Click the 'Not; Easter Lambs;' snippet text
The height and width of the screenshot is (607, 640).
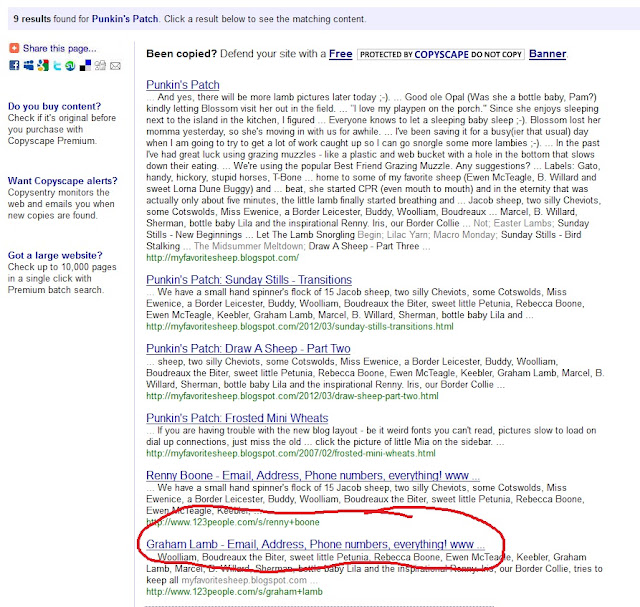point(513,223)
